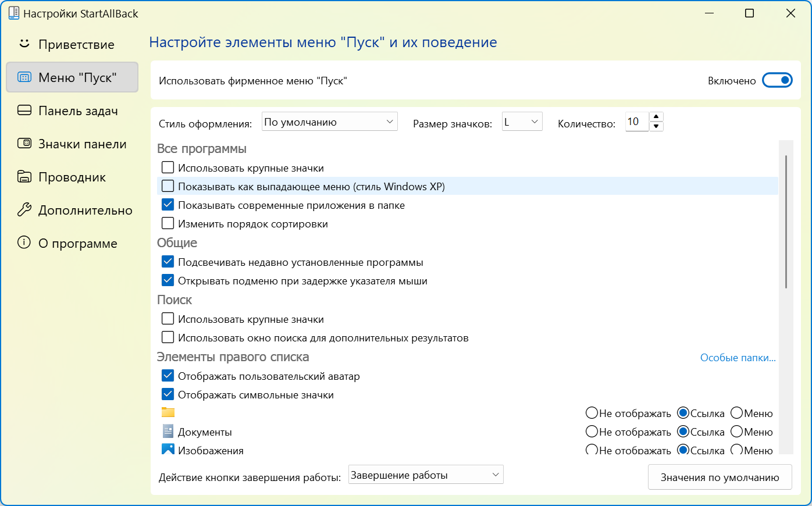The width and height of the screenshot is (812, 506).
Task: Enable Показывать как выпадающее меню checkbox
Action: pyautogui.click(x=168, y=186)
